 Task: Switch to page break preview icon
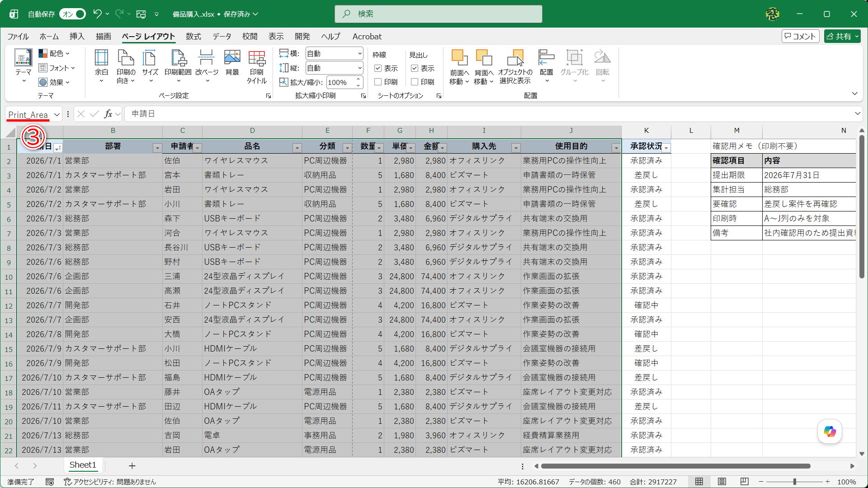tap(744, 482)
